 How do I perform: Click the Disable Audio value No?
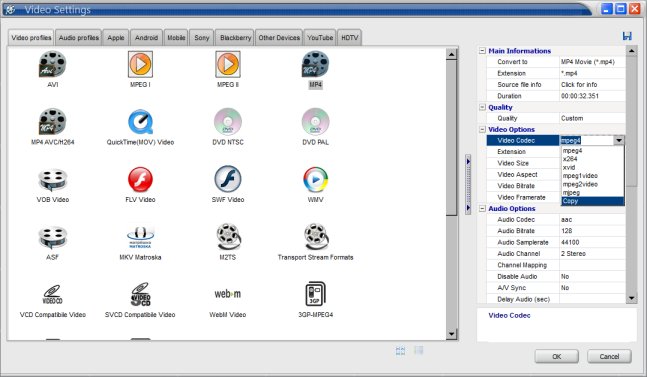565,276
